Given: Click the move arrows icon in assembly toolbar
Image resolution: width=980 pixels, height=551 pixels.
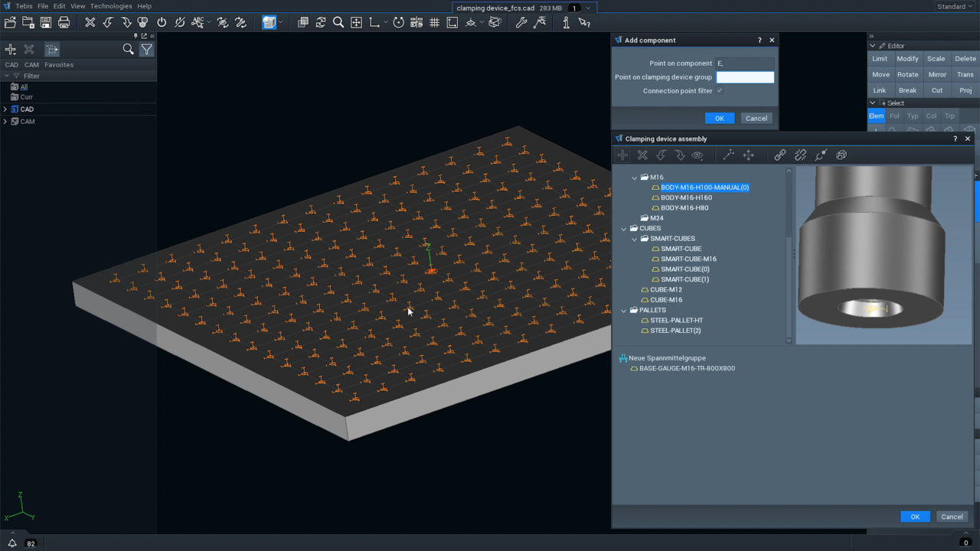Looking at the screenshot, I should tap(749, 155).
